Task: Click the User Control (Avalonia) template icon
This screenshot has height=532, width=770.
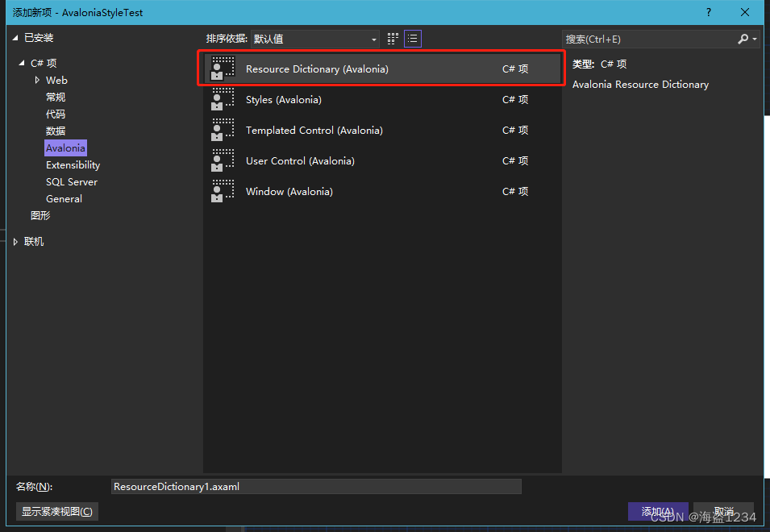Action: point(223,160)
